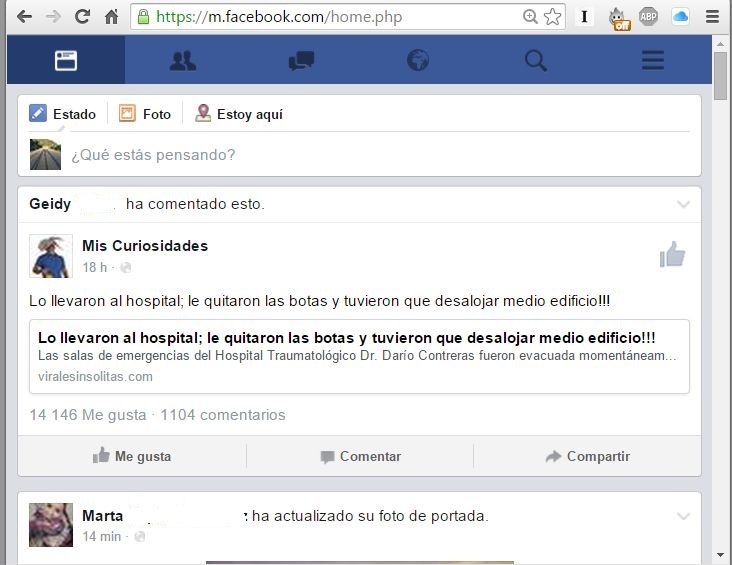Select the Estoy aquí check-in option

click(250, 114)
